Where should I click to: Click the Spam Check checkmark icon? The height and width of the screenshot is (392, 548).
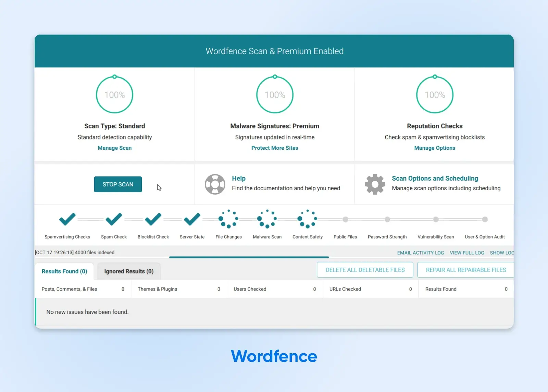tap(114, 219)
